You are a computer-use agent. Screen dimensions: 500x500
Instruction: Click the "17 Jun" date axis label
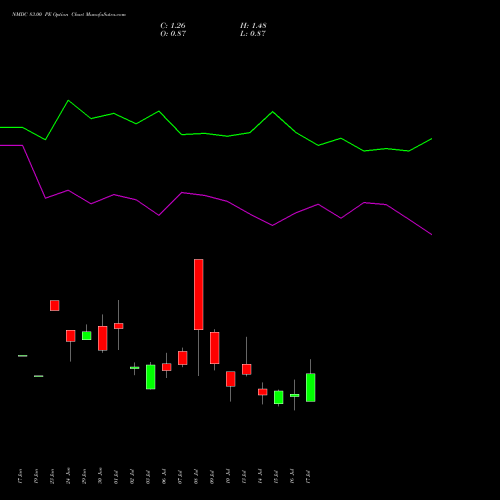pos(20,476)
